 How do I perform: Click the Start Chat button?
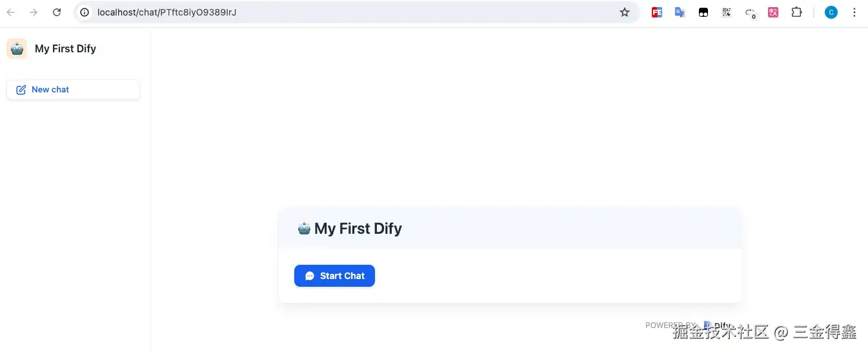[x=334, y=276]
